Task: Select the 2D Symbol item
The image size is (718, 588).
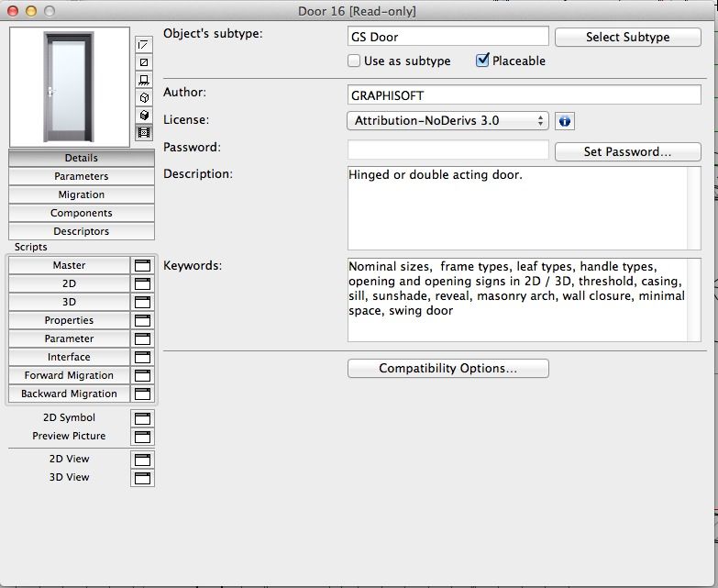Action: [x=69, y=417]
